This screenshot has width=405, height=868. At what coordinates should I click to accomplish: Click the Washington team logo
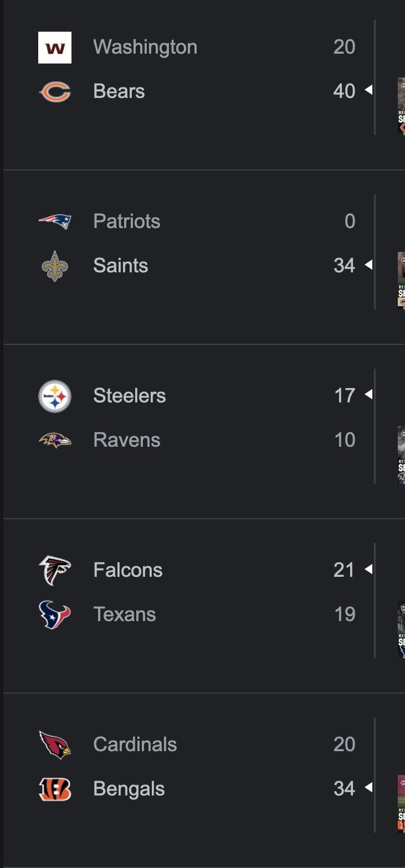click(55, 48)
